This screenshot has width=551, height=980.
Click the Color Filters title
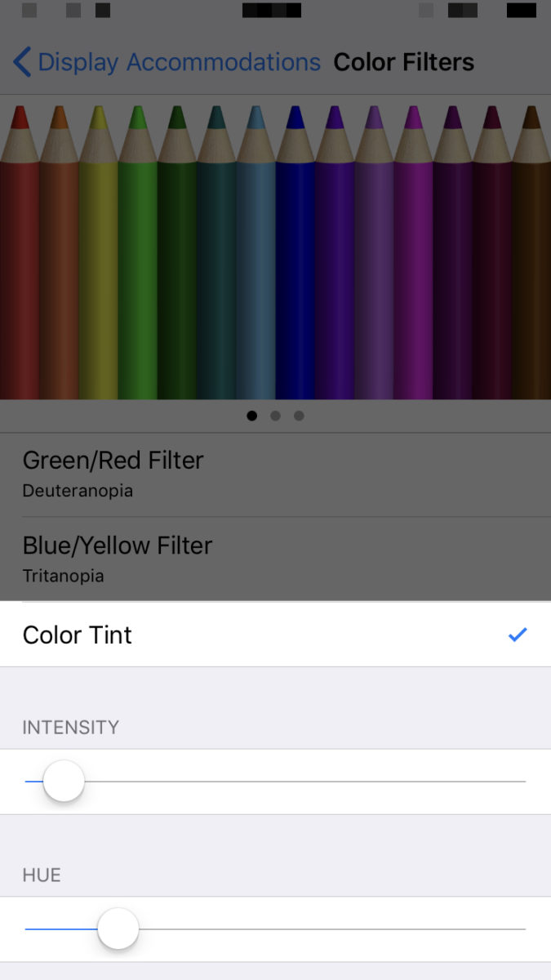pos(403,61)
